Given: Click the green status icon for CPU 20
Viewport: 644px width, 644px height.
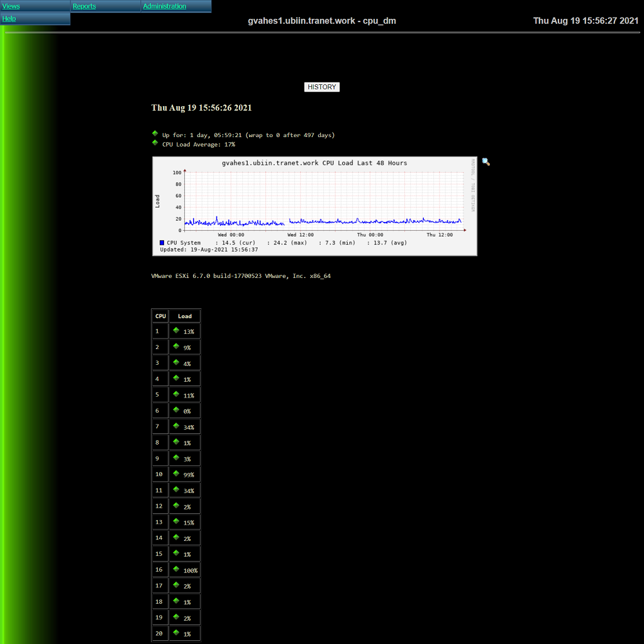Looking at the screenshot, I should click(x=176, y=632).
